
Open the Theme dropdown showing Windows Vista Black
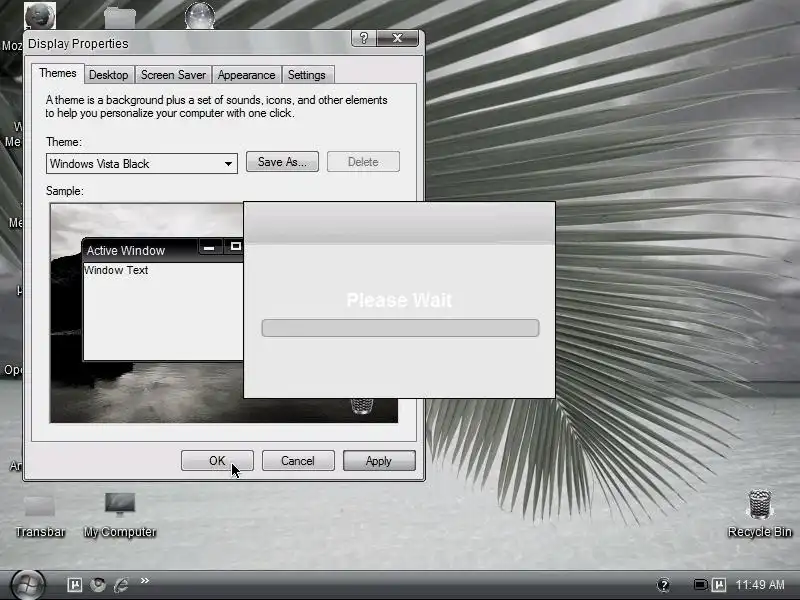click(142, 164)
